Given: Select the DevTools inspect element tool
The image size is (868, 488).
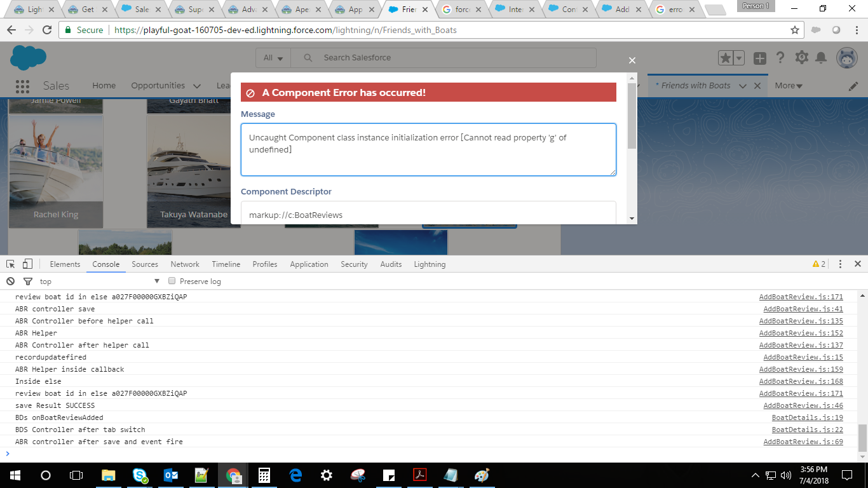Looking at the screenshot, I should (x=11, y=264).
